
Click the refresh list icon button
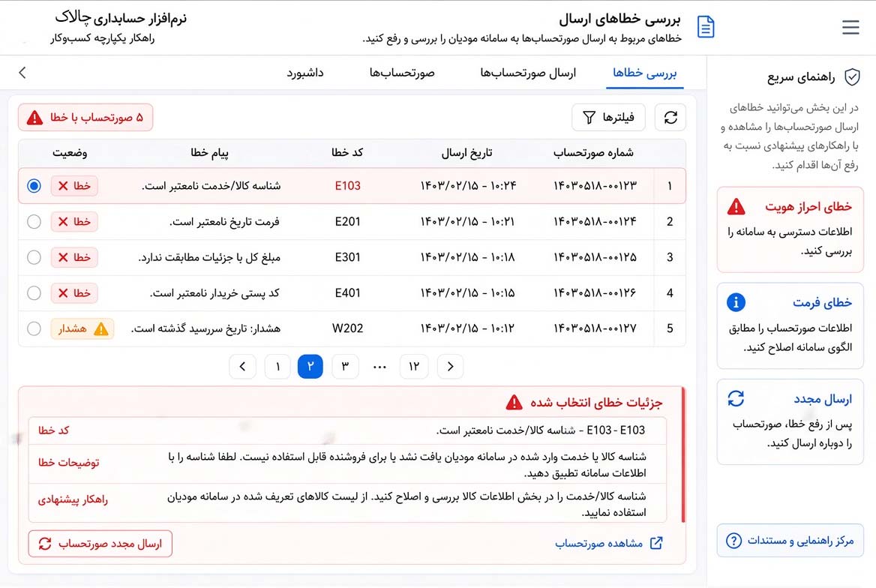[670, 118]
